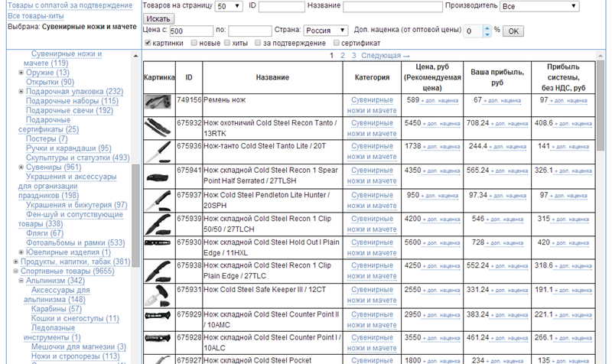Viewport: 612px width, 364px height.
Task: Tick the сертификат checkbox
Action: (335, 43)
